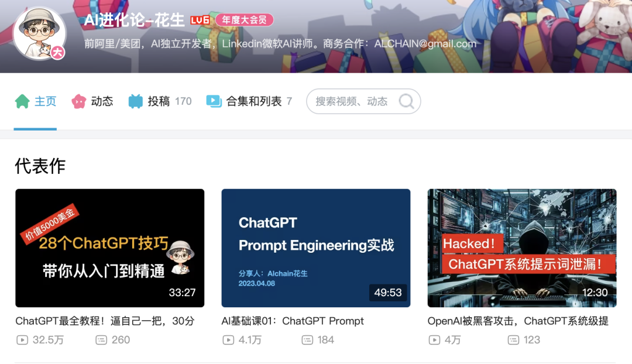The width and height of the screenshot is (632, 364).
Task: Click the play count icon beside 32.5万
Action: [22, 340]
